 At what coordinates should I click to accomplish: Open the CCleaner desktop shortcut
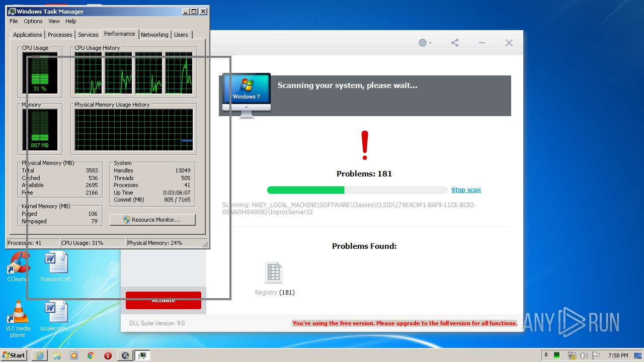point(18,267)
